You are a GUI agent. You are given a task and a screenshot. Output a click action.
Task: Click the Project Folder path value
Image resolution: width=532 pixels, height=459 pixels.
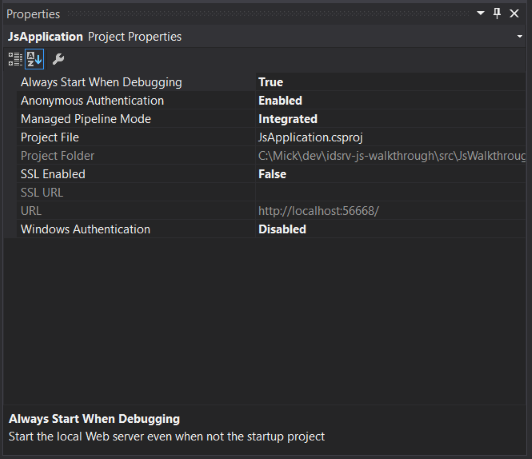click(x=391, y=156)
